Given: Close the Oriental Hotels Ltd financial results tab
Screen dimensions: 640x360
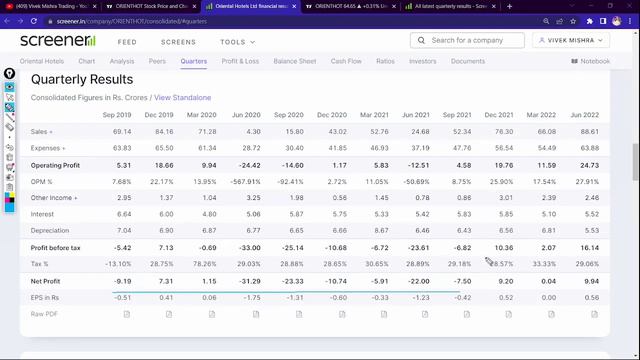Looking at the screenshot, I should 294,7.
